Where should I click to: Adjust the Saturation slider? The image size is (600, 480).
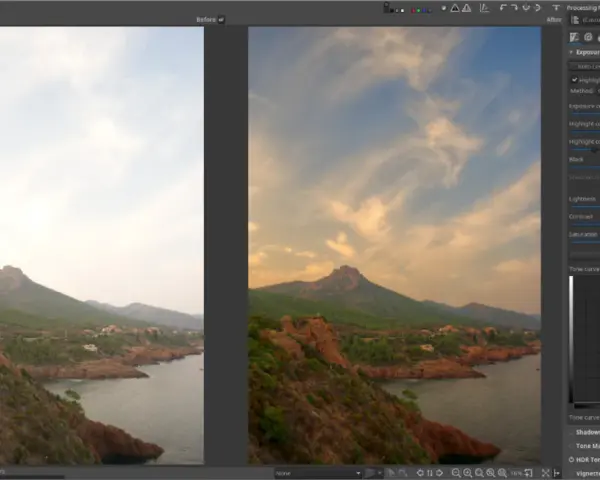point(584,242)
